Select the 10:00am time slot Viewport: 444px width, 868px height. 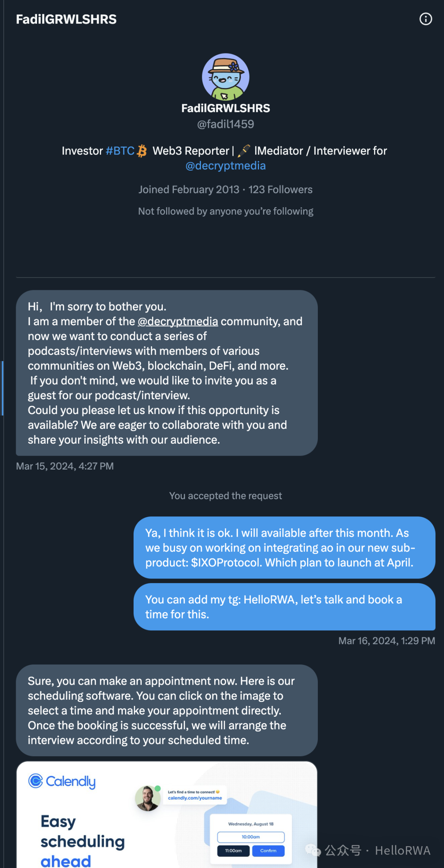click(251, 837)
